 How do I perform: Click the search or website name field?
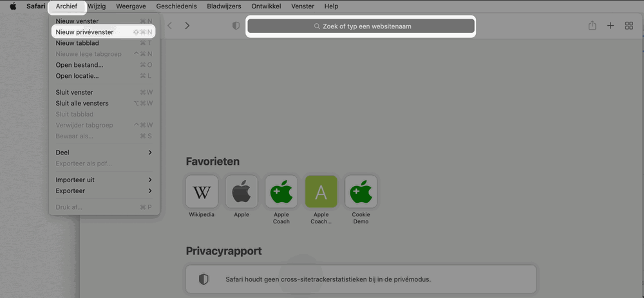tap(361, 26)
